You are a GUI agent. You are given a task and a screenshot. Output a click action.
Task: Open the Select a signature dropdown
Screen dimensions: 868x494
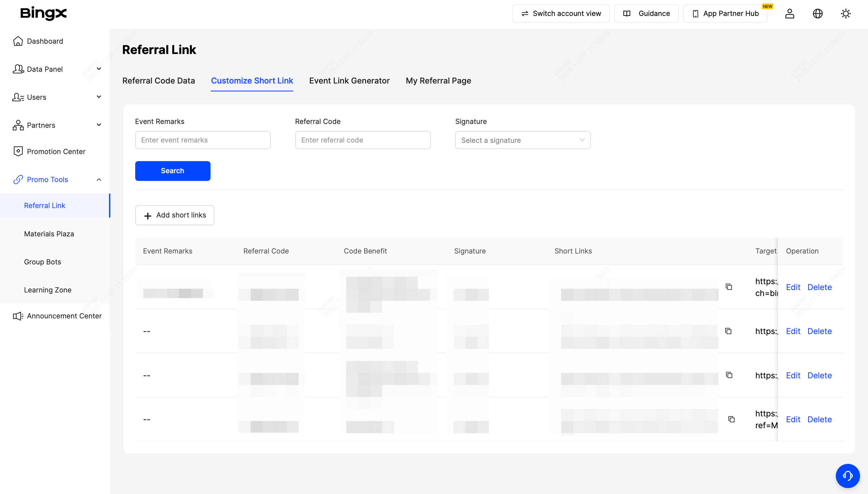[x=522, y=140]
